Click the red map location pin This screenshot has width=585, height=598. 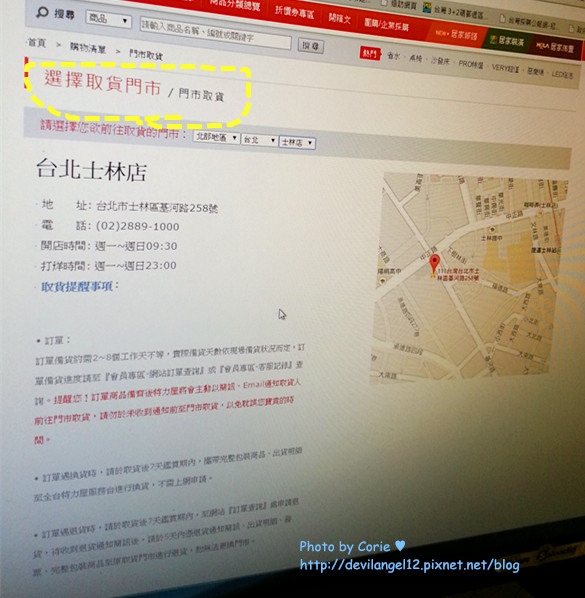click(x=434, y=264)
